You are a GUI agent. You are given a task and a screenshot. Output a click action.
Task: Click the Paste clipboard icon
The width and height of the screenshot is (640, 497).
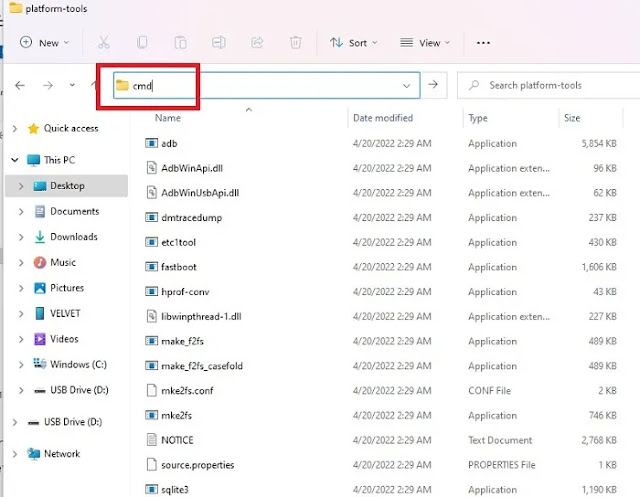click(180, 42)
